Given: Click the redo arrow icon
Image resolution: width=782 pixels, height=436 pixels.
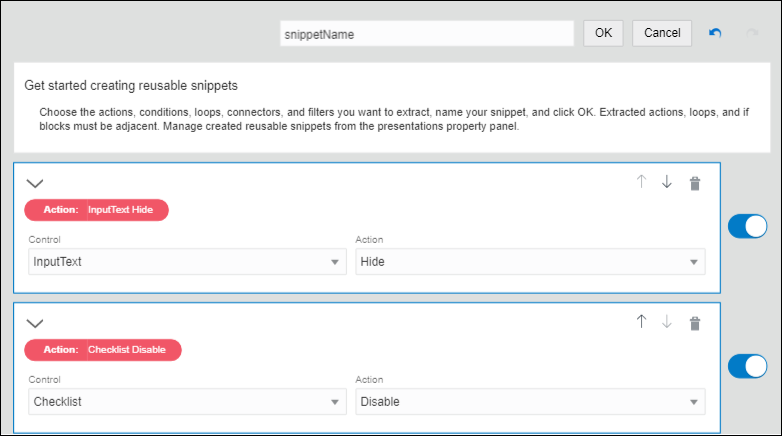Looking at the screenshot, I should pos(751,33).
